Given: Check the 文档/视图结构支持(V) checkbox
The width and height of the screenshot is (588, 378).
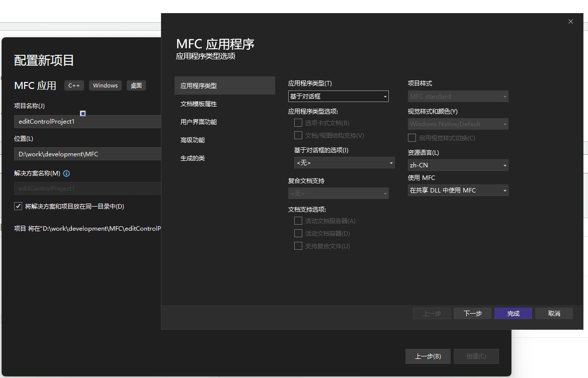Looking at the screenshot, I should (x=298, y=135).
